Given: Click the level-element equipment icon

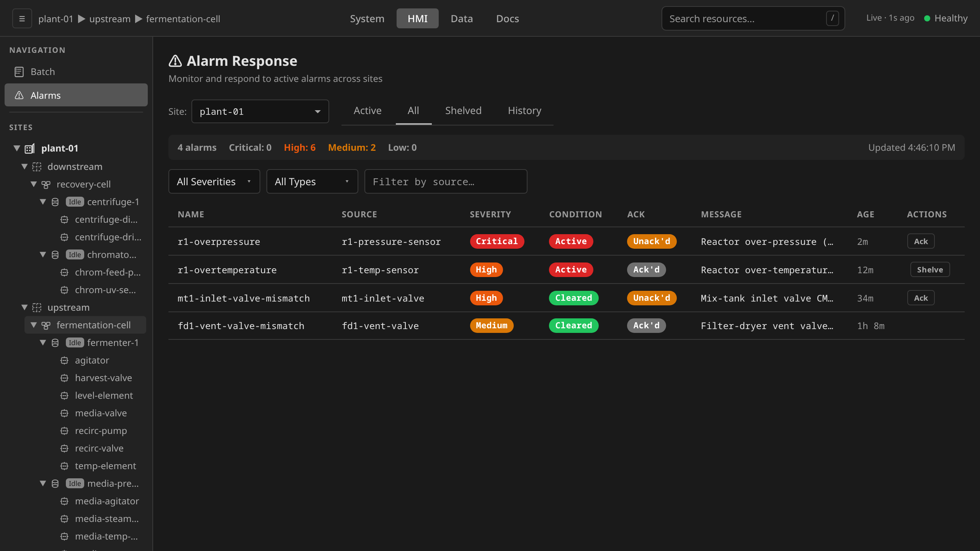Looking at the screenshot, I should click(64, 396).
